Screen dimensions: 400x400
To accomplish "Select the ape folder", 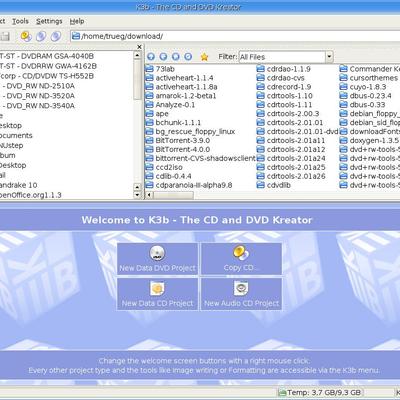I will tap(157, 114).
